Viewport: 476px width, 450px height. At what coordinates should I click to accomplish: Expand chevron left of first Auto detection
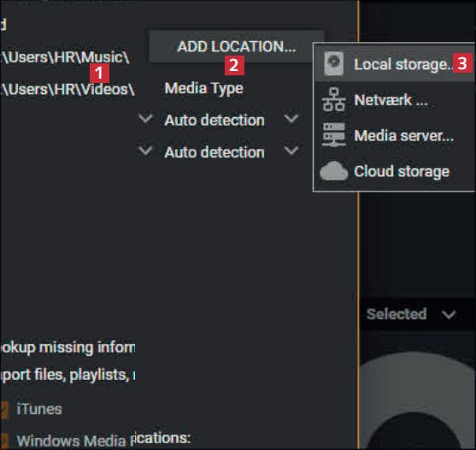click(x=145, y=118)
